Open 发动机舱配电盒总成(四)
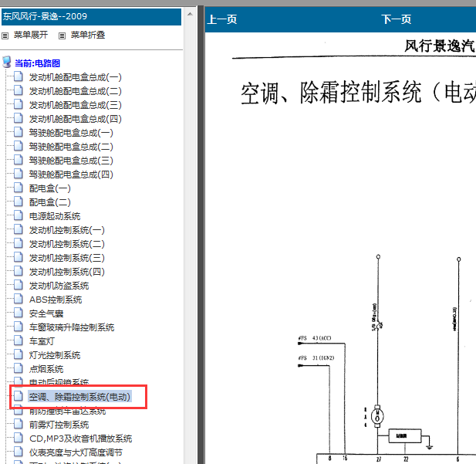 [x=76, y=119]
